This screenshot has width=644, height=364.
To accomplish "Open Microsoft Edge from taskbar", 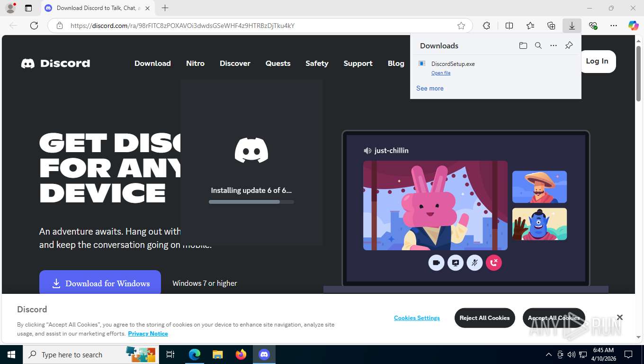I will click(195, 355).
